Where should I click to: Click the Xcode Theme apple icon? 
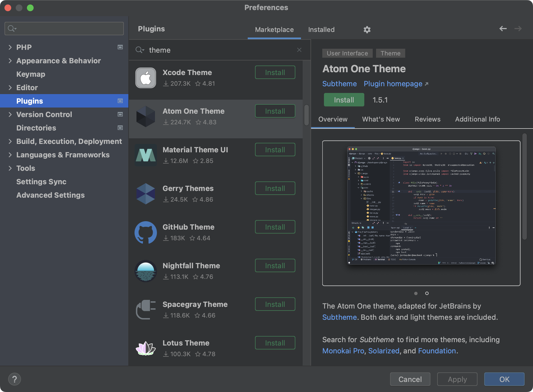point(145,78)
